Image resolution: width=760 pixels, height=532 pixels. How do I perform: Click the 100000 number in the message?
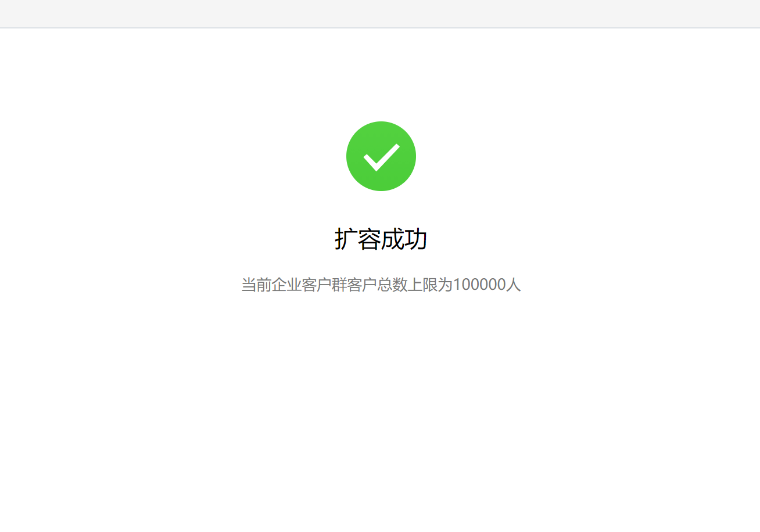tap(479, 285)
